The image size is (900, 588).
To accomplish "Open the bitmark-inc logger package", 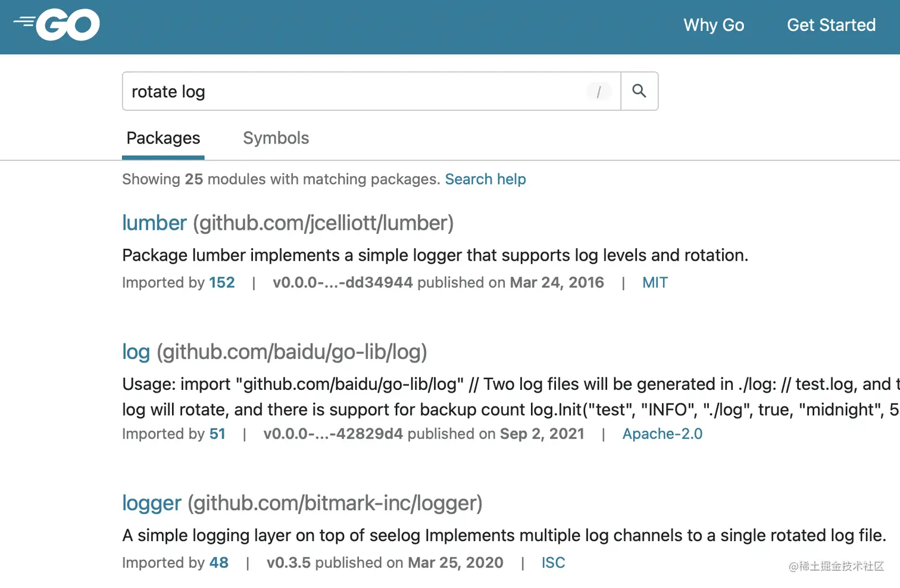I will pyautogui.click(x=151, y=503).
